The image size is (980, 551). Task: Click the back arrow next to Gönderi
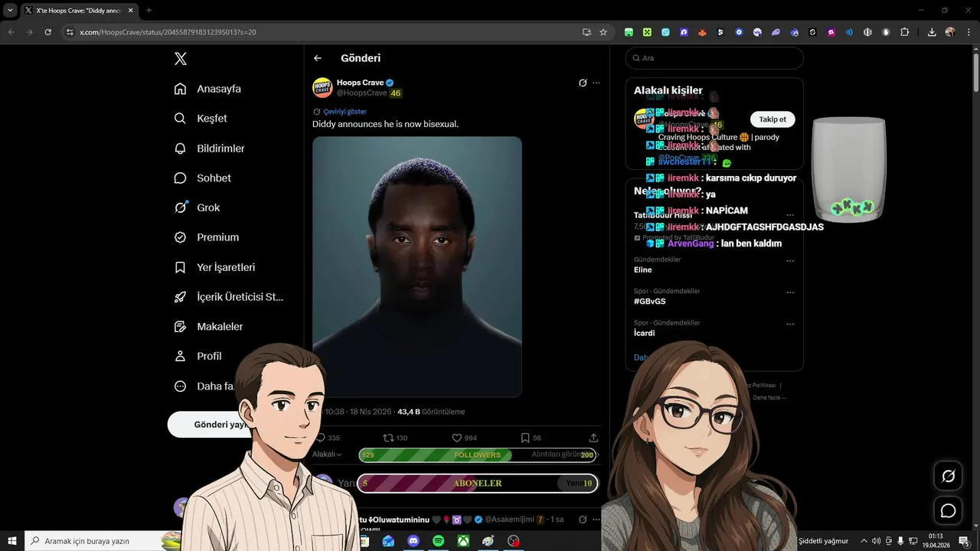(318, 58)
